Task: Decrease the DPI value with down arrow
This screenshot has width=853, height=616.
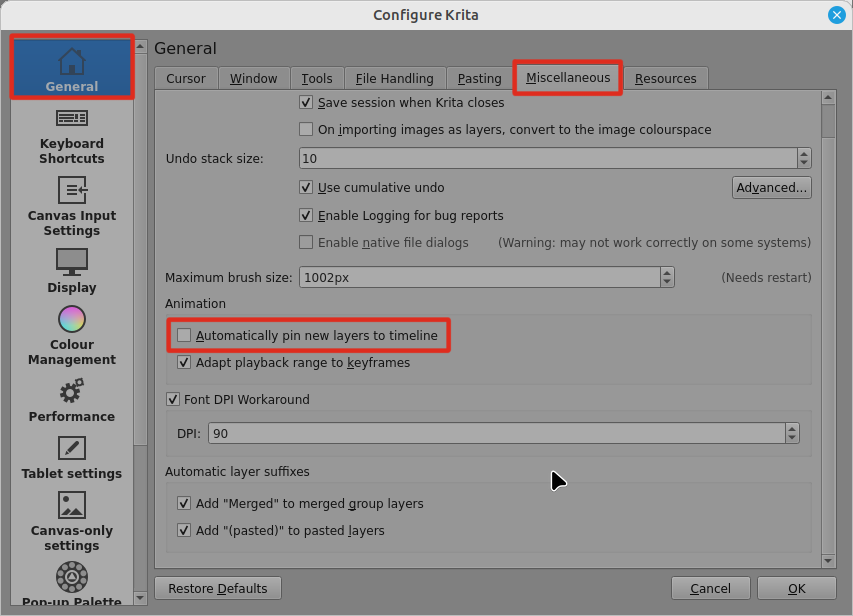Action: pyautogui.click(x=792, y=438)
